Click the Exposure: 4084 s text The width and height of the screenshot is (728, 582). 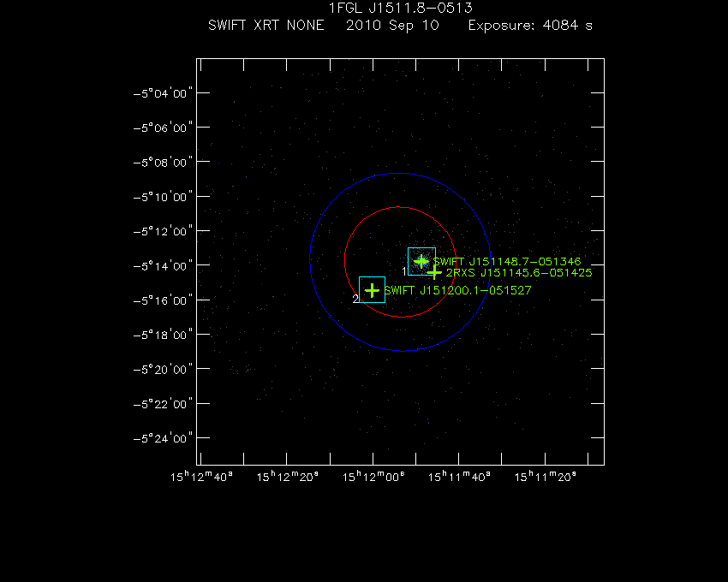(x=530, y=25)
